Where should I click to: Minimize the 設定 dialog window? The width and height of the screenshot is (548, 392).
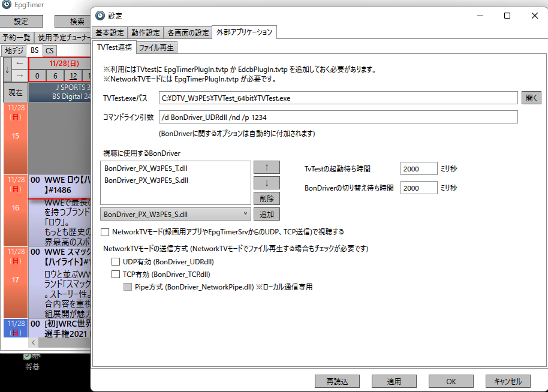tap(480, 16)
